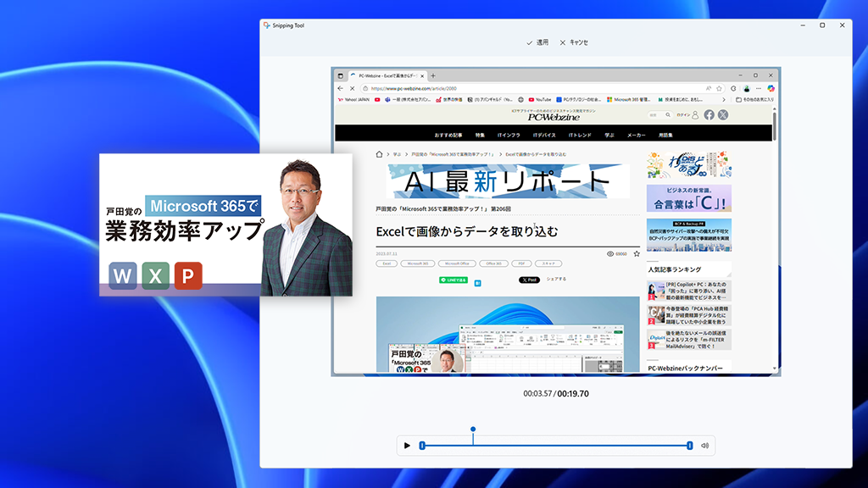Click the PC-Webzine site logo
Screen dimensions: 868x488
click(554, 116)
